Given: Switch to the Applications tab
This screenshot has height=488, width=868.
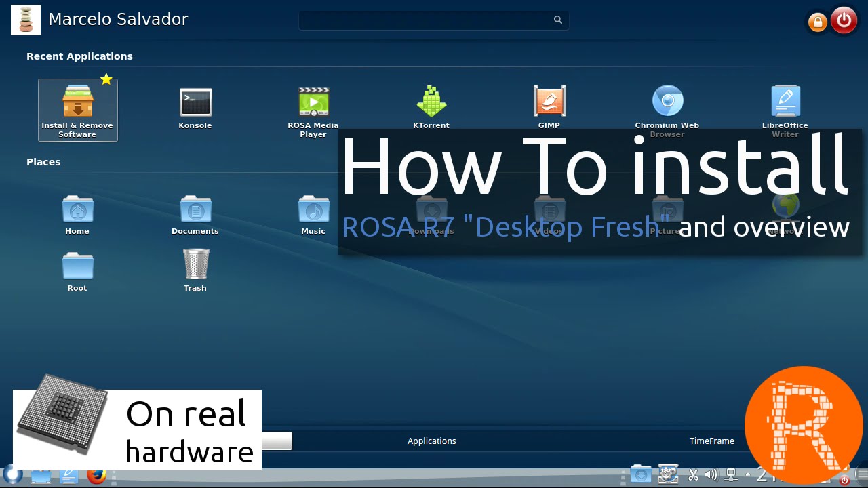Looking at the screenshot, I should (x=432, y=441).
